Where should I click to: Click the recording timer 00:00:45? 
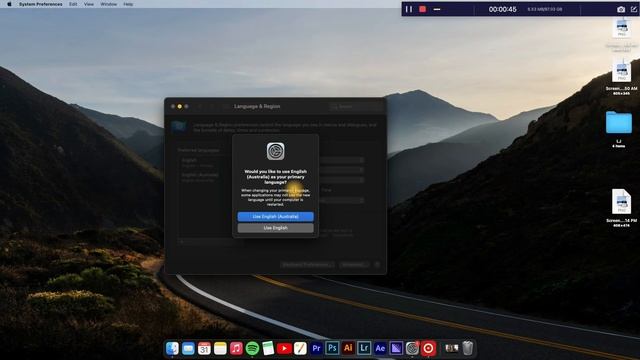point(502,9)
